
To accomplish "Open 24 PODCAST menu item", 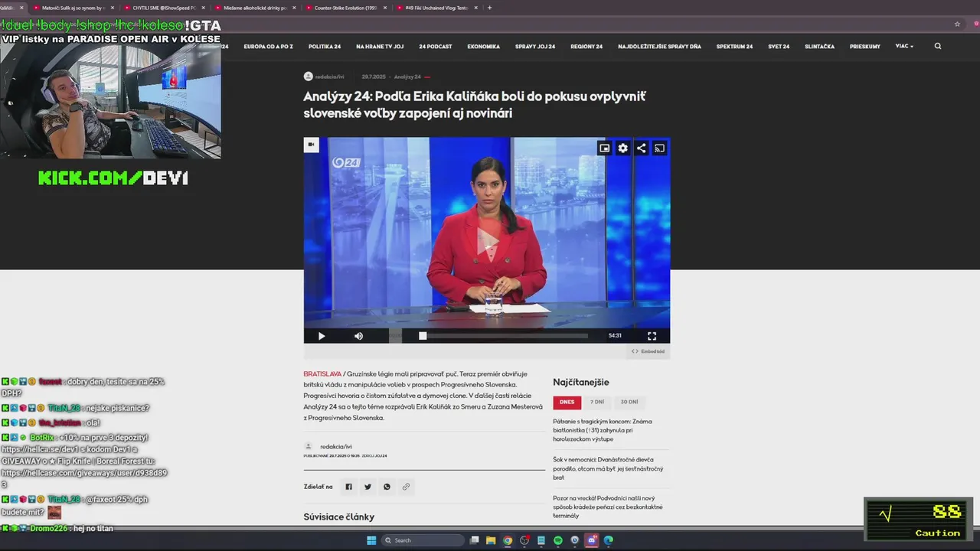I will point(435,47).
